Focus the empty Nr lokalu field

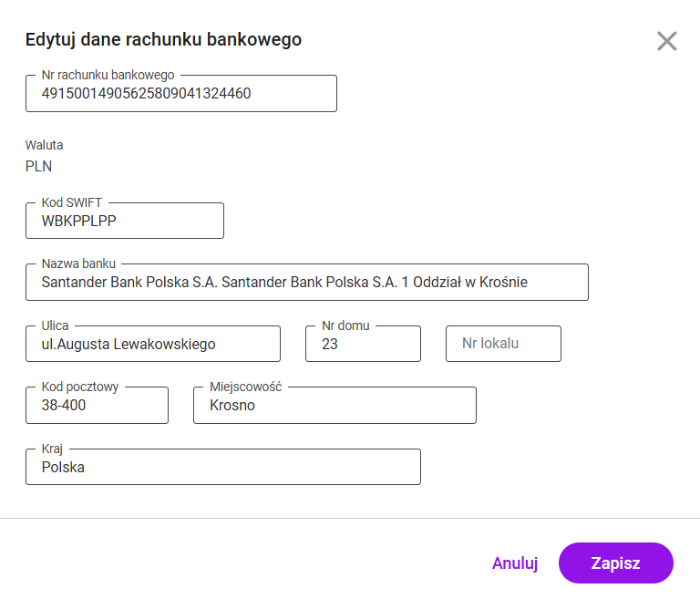502,344
